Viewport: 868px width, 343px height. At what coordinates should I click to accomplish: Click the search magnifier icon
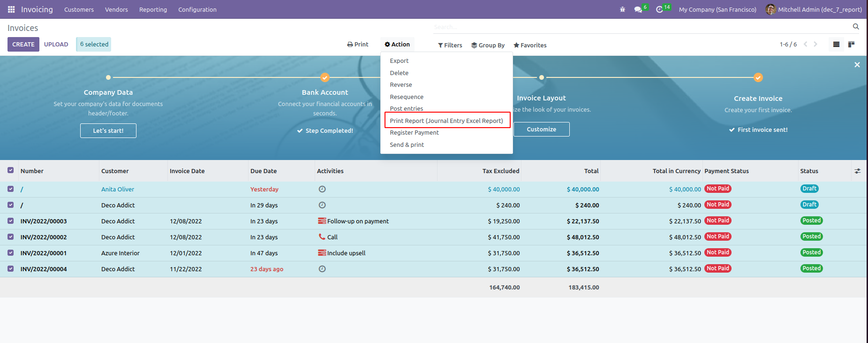tap(856, 27)
